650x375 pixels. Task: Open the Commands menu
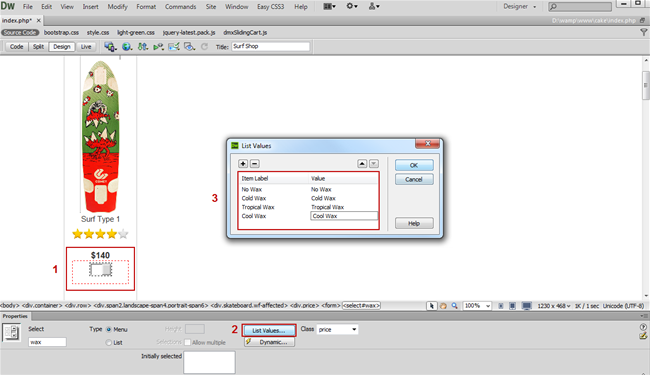180,7
